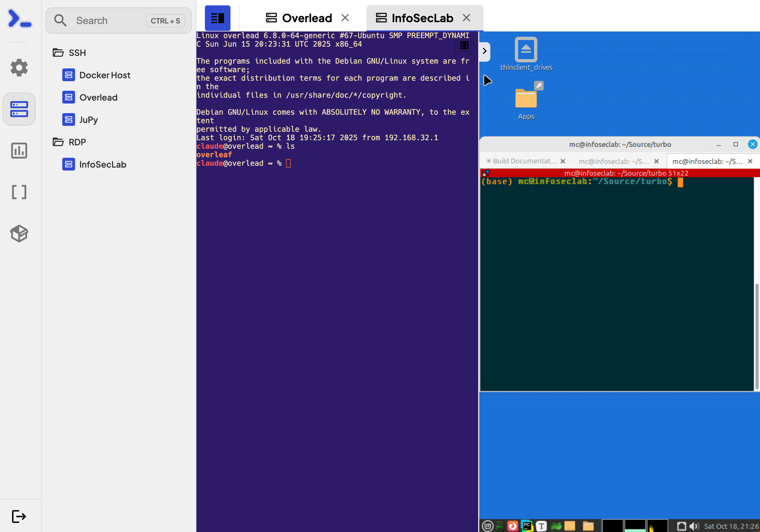Launch PyCharm from the remote taskbar
Viewport: 760px width, 532px height.
coord(527,526)
